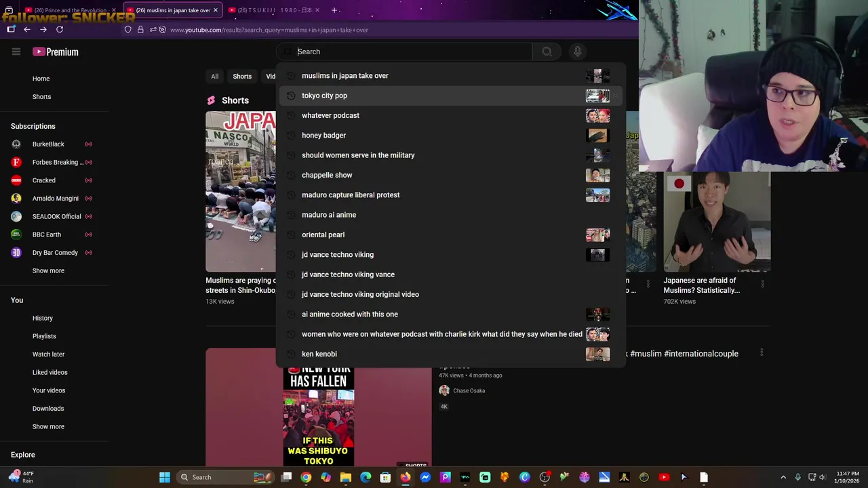
Task: Open the Chase Osaka channel link
Action: click(x=469, y=390)
